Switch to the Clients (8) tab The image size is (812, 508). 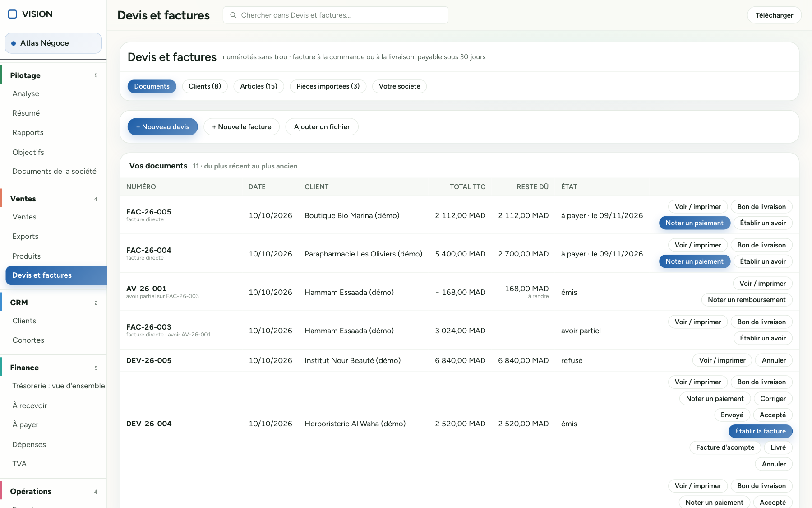point(205,86)
